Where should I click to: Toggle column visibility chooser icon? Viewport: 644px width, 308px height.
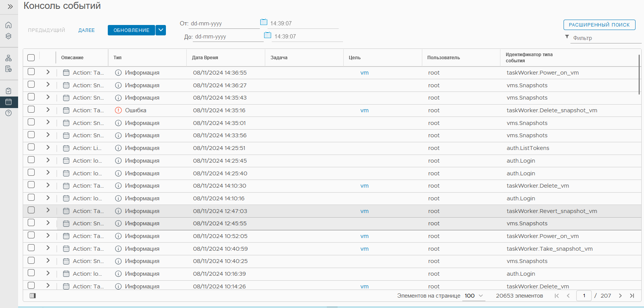click(x=33, y=296)
